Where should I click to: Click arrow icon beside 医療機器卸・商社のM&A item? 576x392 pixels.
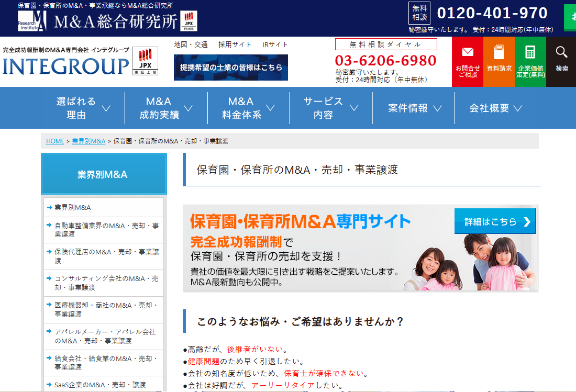(x=49, y=305)
